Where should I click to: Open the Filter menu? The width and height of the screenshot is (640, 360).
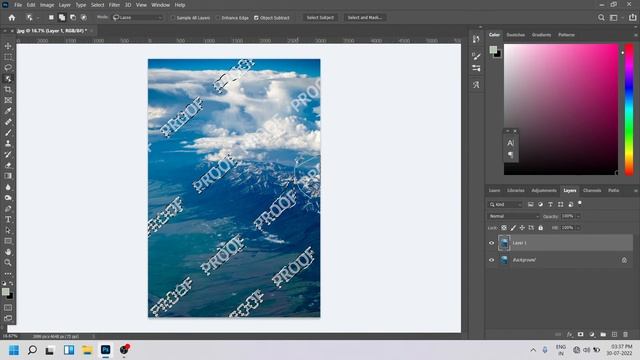114,5
